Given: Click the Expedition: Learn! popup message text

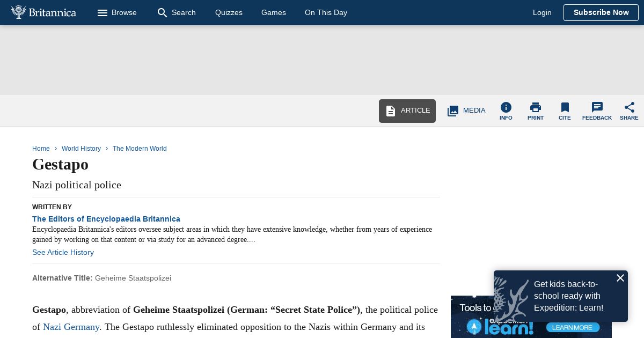Looking at the screenshot, I should tap(568, 296).
